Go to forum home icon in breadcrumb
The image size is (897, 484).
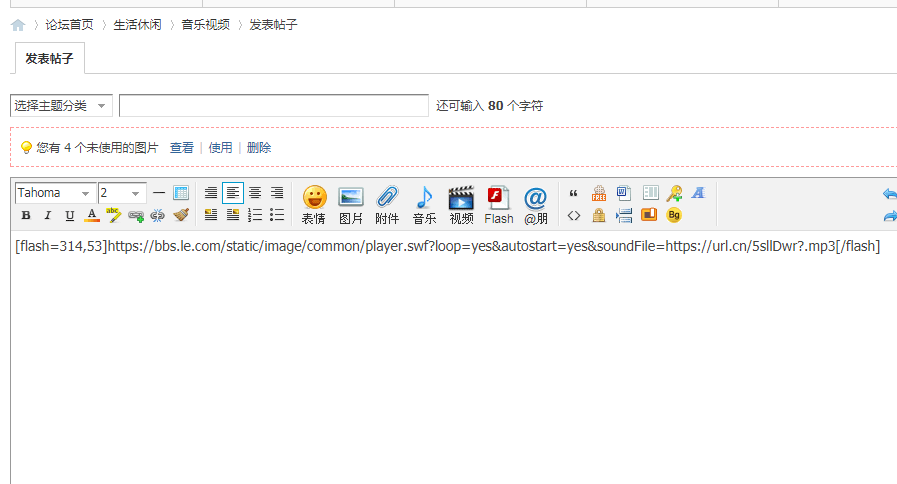click(x=18, y=25)
